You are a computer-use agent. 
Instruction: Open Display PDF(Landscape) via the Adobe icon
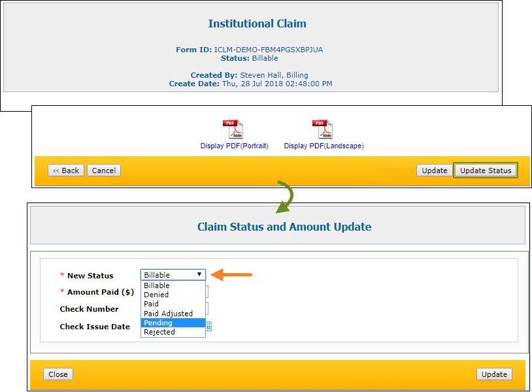pyautogui.click(x=322, y=129)
